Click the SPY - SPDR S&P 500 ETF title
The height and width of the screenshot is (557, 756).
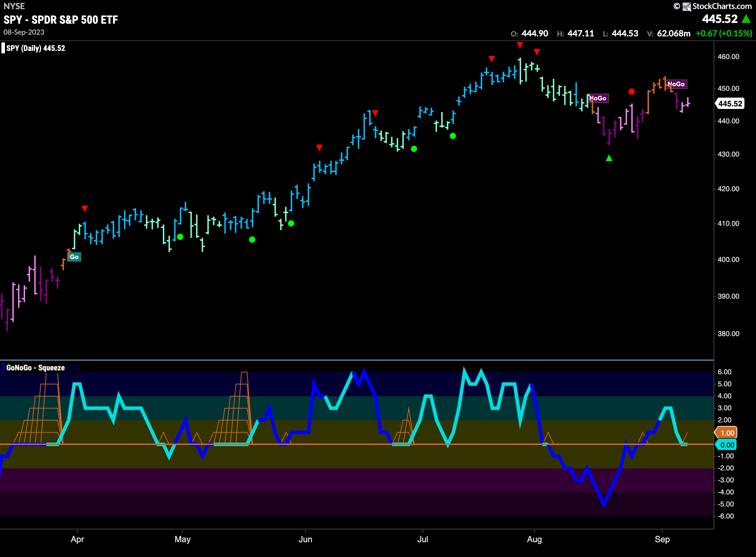(61, 20)
